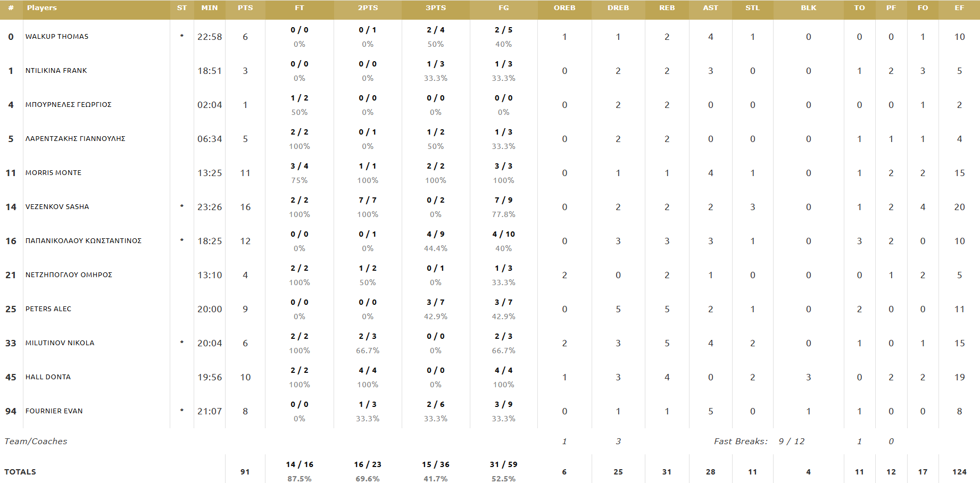This screenshot has height=483, width=980.
Task: Click the EF column header
Action: [959, 8]
